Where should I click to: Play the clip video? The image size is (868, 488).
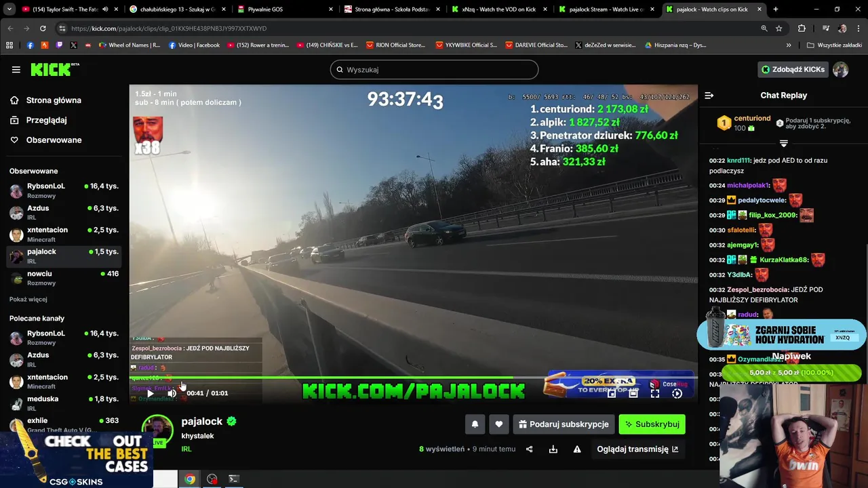[x=151, y=393]
